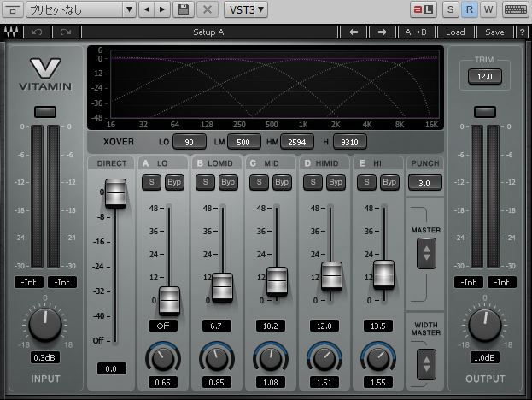Select previous host preset triangle
This screenshot has width=532, height=400.
click(x=147, y=9)
